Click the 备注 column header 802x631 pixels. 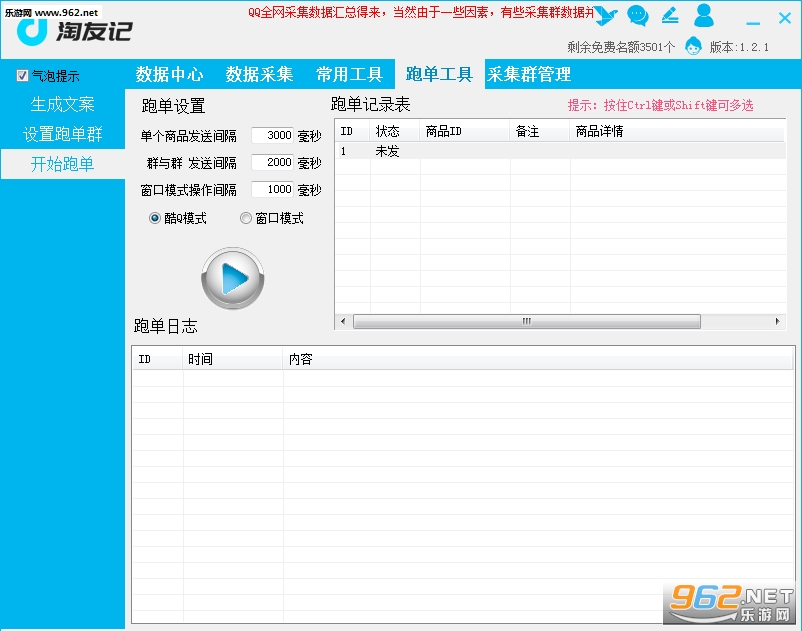tap(540, 131)
